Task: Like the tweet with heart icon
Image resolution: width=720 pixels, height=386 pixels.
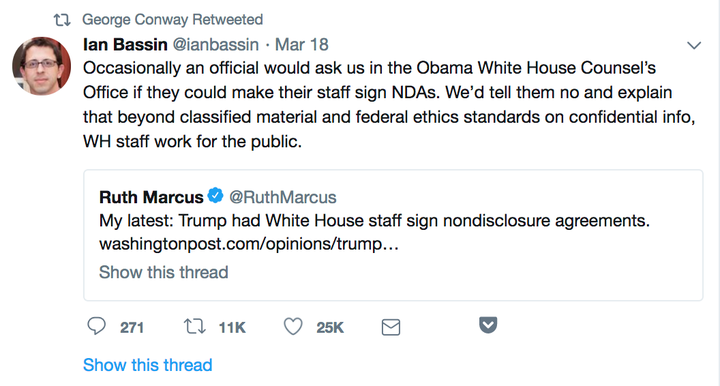Action: (x=293, y=327)
